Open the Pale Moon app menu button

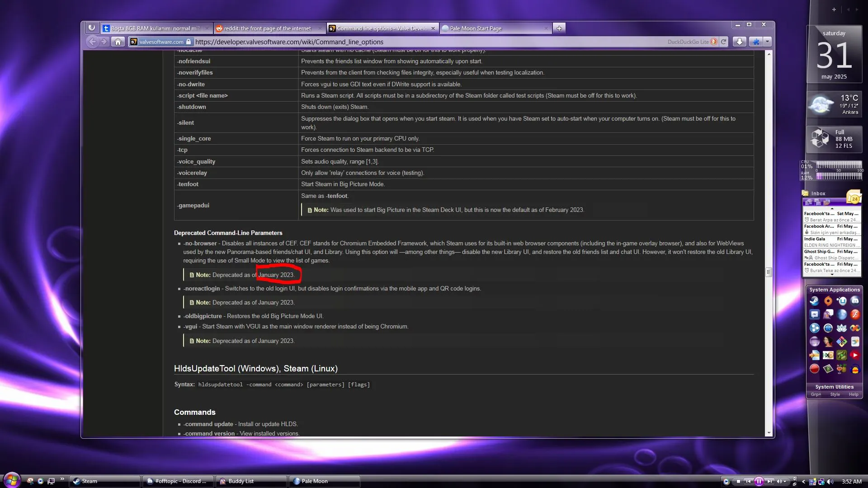point(92,28)
